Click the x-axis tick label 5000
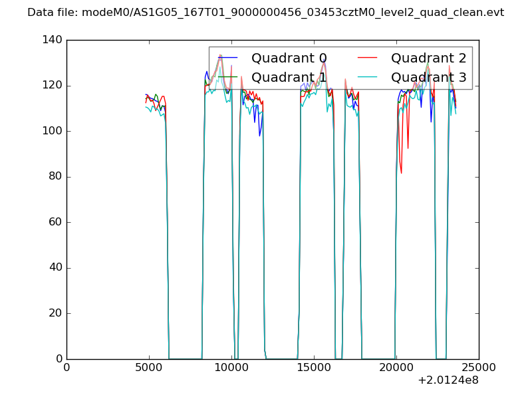The height and width of the screenshot is (399, 532). click(149, 367)
